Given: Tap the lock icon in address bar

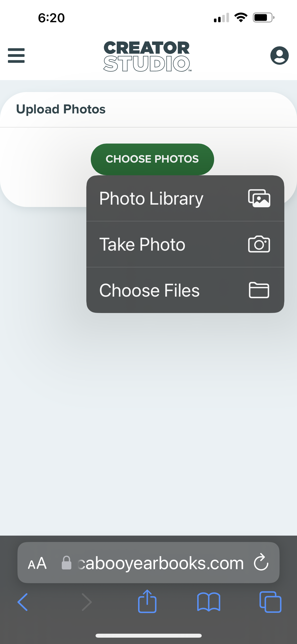Looking at the screenshot, I should [67, 563].
